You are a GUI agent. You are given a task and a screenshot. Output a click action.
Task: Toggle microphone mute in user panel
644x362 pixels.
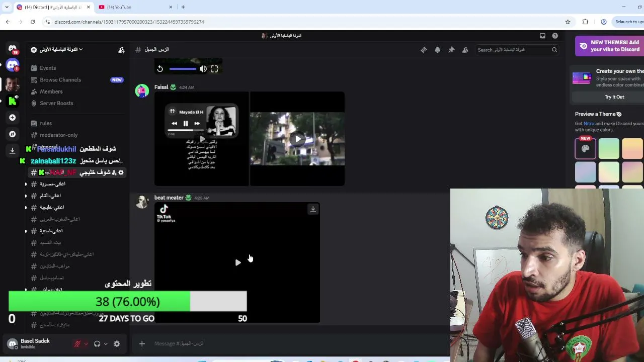click(x=77, y=344)
